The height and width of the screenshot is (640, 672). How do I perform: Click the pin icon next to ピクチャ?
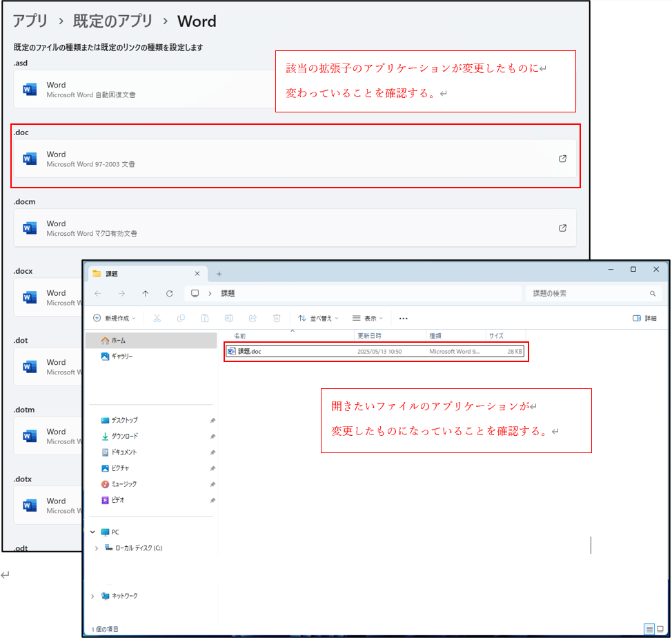click(x=213, y=469)
